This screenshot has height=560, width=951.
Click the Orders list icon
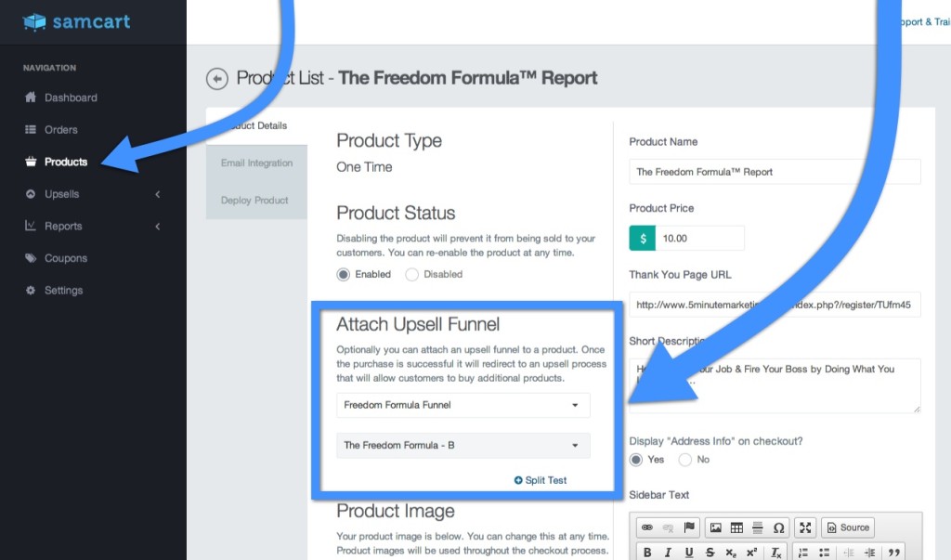[31, 129]
